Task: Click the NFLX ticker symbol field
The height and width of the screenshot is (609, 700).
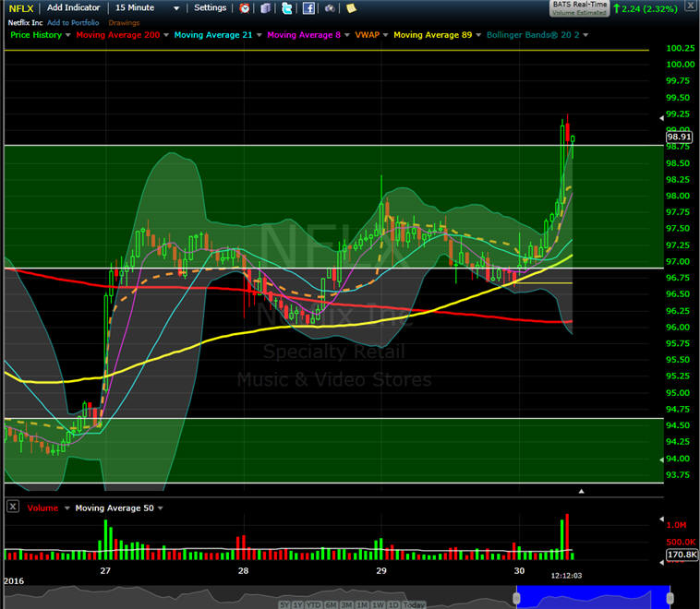Action: click(20, 7)
